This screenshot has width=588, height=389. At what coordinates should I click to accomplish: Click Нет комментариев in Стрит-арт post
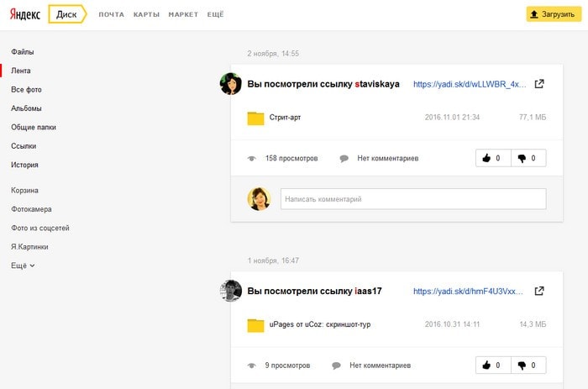(388, 158)
